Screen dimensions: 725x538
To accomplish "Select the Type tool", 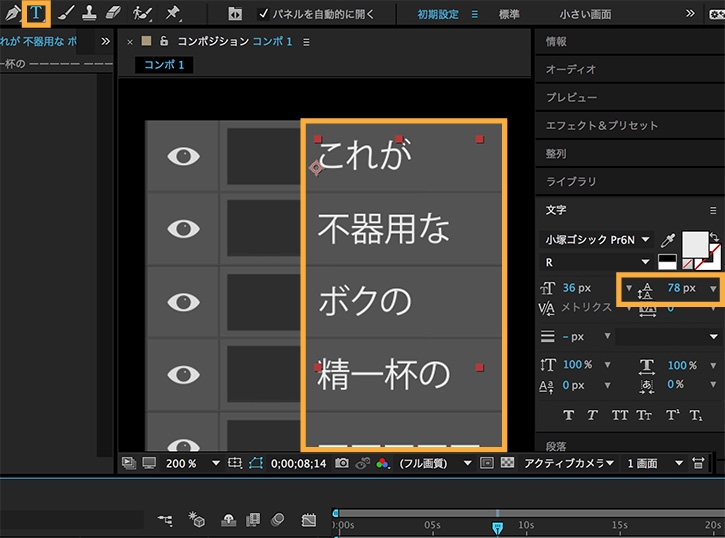I will point(36,13).
